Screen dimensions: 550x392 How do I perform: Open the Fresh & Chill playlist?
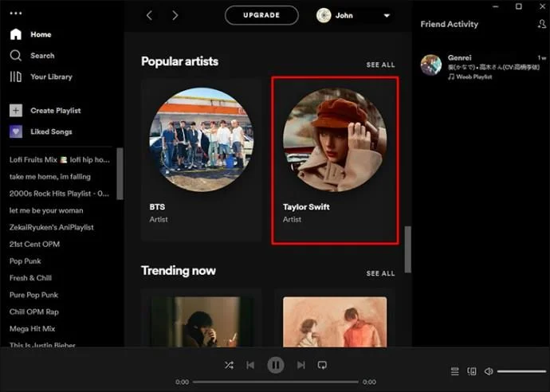[x=30, y=278]
